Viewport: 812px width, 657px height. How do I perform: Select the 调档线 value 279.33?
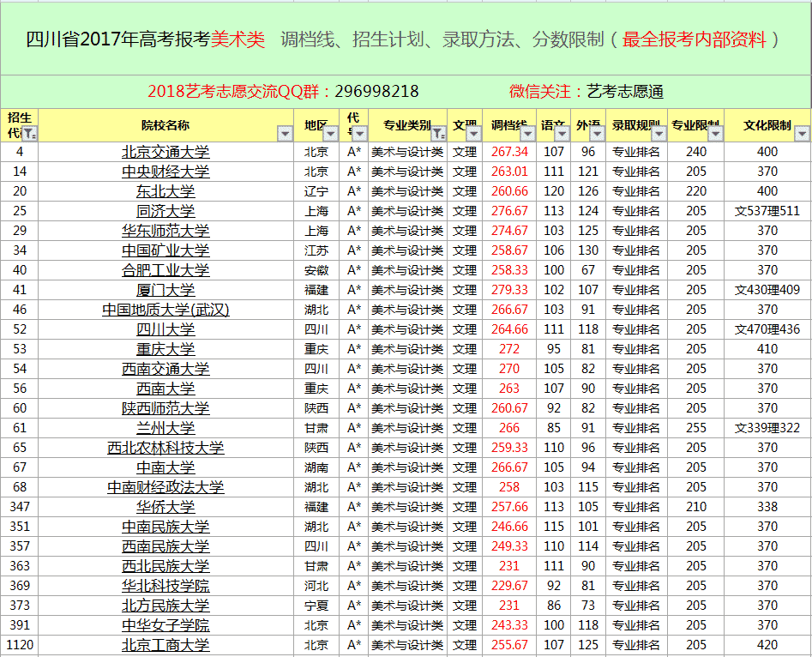[x=509, y=290]
